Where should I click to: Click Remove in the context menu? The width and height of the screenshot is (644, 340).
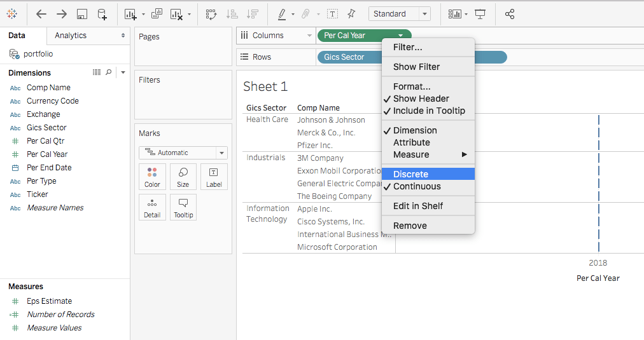click(x=410, y=226)
